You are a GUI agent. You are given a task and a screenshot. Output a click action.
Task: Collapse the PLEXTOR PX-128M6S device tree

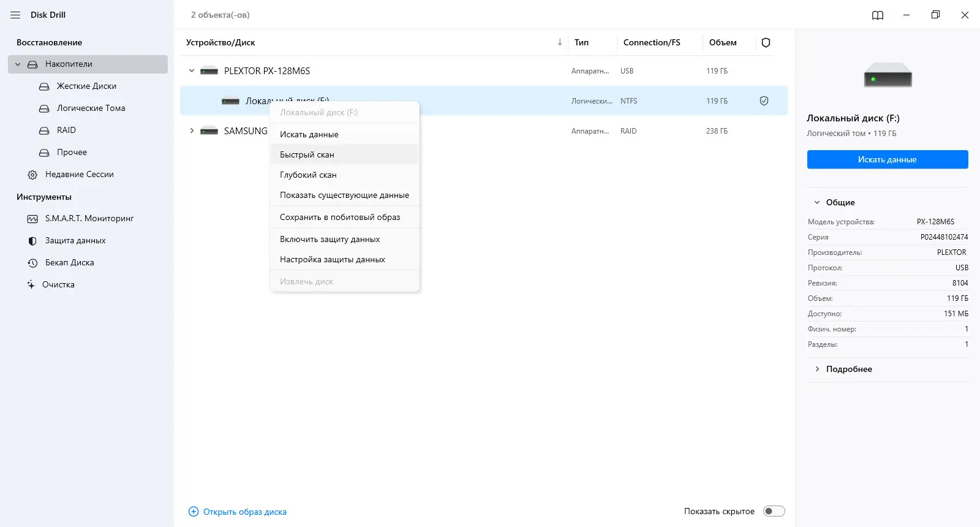[192, 71]
